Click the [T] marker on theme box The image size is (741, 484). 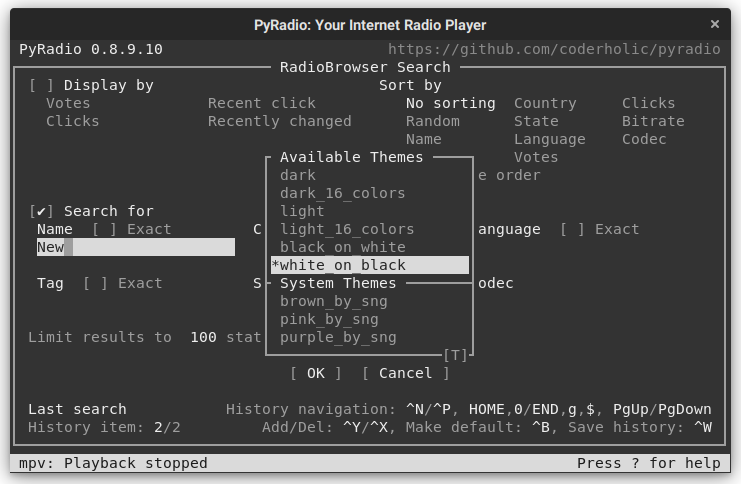(455, 355)
